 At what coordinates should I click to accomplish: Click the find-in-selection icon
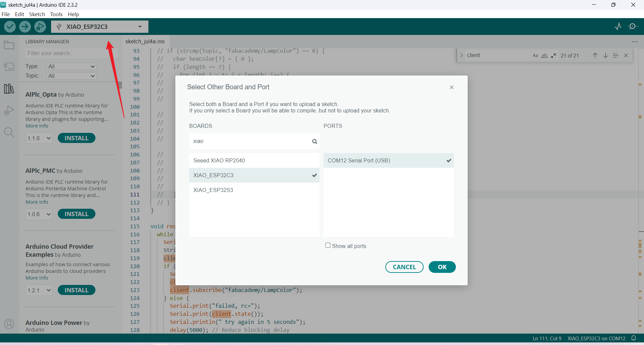pyautogui.click(x=615, y=55)
